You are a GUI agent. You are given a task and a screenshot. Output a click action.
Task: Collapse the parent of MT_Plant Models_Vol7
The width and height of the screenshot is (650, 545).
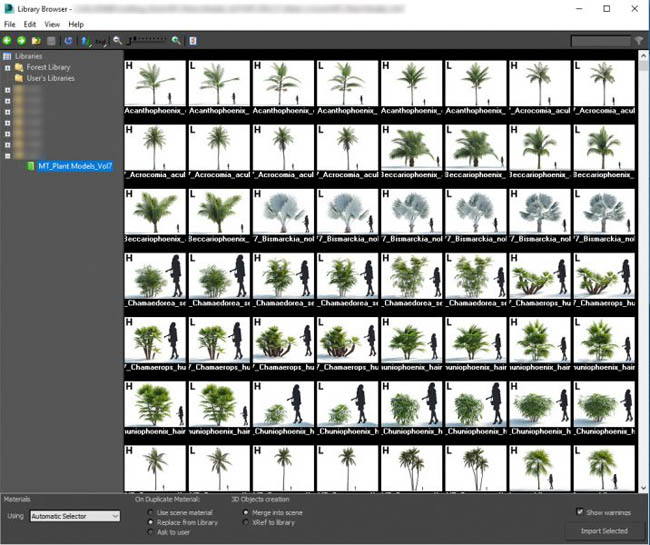pos(7,155)
